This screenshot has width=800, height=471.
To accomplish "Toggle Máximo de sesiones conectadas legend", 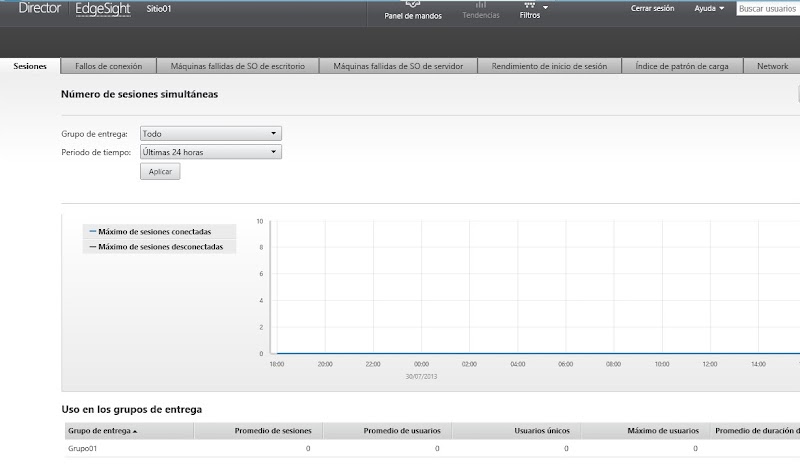I will [x=159, y=231].
